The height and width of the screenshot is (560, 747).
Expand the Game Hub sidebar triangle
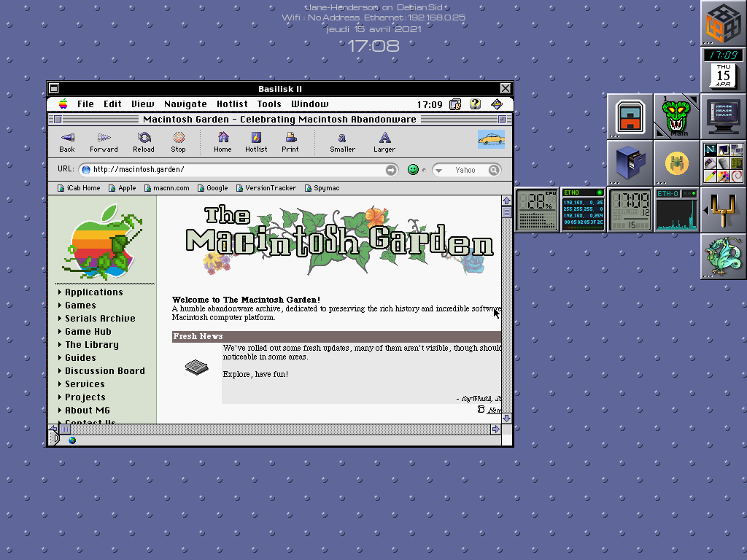[60, 332]
